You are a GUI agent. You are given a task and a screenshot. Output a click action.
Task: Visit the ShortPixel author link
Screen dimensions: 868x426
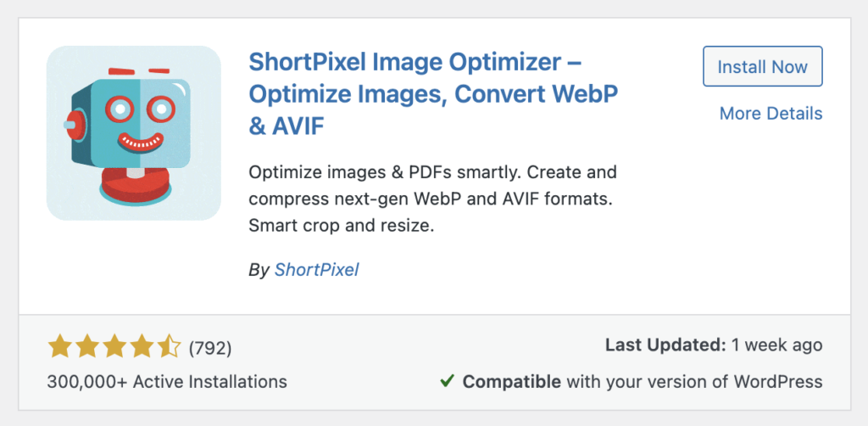tap(317, 270)
